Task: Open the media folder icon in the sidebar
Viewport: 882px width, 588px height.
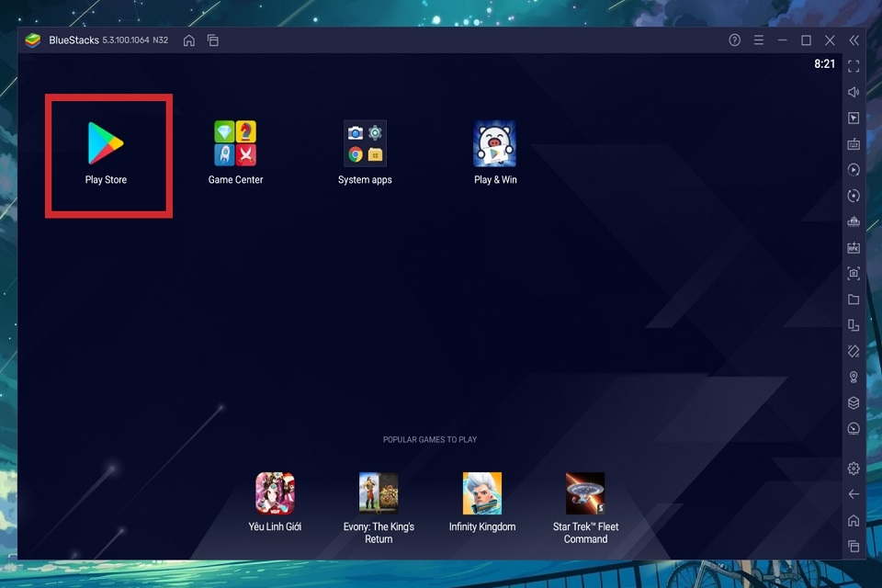Action: (854, 300)
